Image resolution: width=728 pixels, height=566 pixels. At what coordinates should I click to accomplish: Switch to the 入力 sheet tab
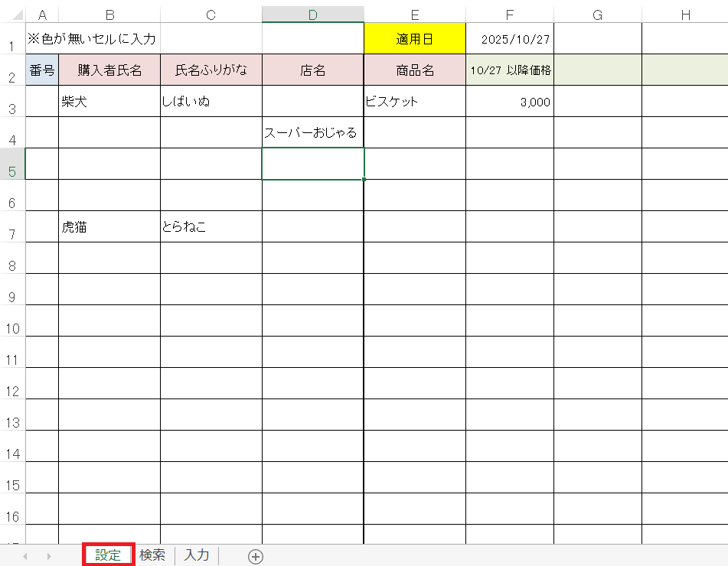point(197,555)
